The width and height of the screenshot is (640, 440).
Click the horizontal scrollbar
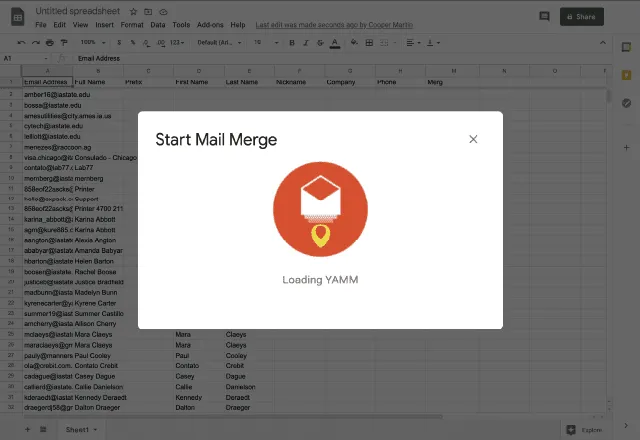point(233,417)
